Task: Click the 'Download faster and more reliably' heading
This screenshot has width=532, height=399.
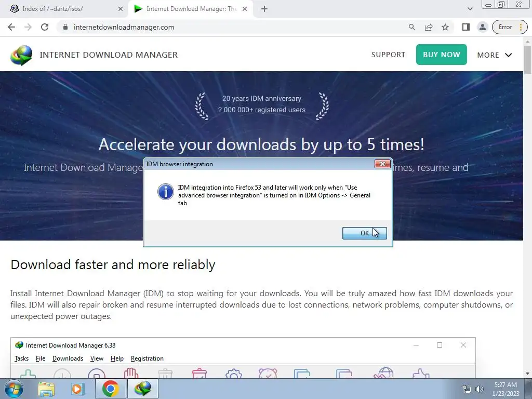Action: click(113, 264)
